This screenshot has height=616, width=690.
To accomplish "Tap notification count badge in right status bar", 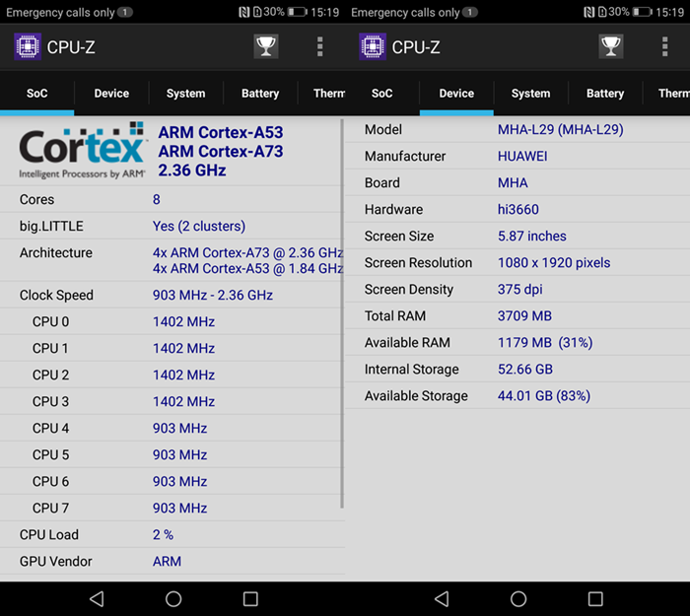I will click(x=470, y=12).
